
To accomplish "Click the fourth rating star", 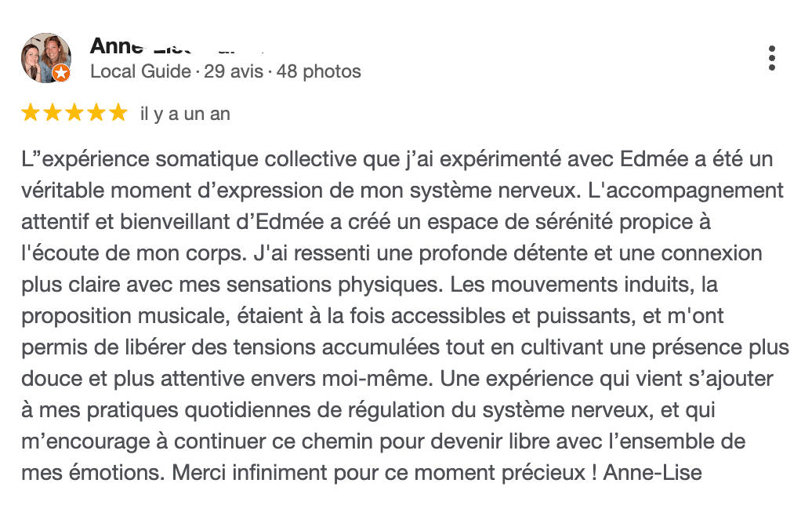I will click(96, 113).
